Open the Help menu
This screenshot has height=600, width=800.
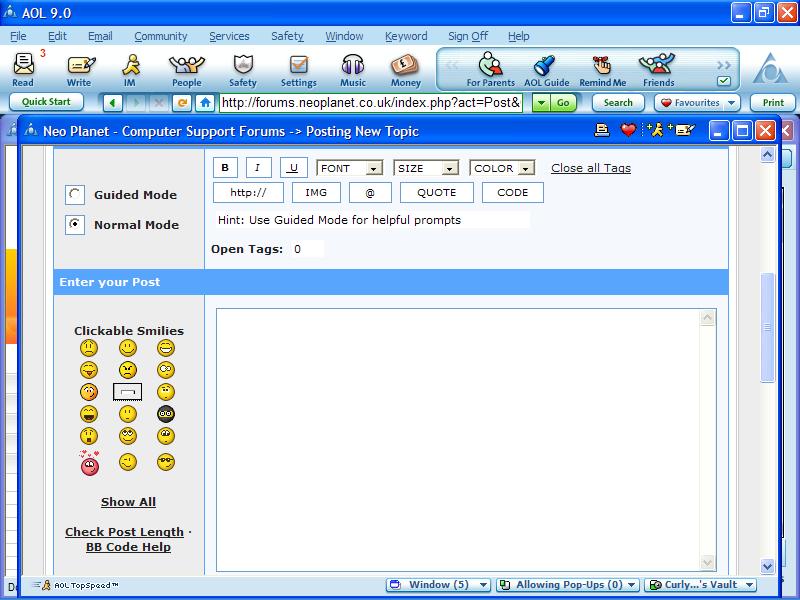click(x=518, y=36)
